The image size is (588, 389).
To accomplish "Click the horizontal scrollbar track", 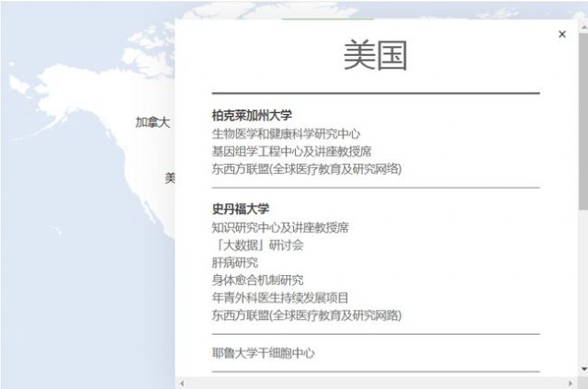I will (376, 383).
